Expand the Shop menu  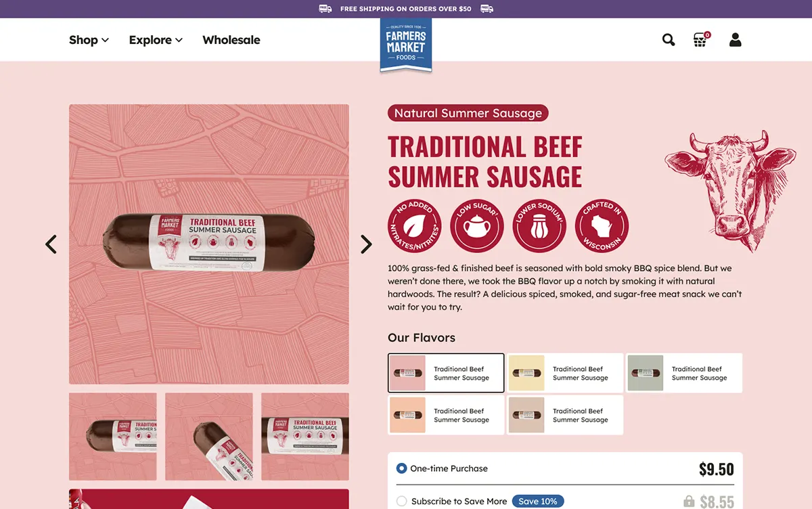click(89, 40)
